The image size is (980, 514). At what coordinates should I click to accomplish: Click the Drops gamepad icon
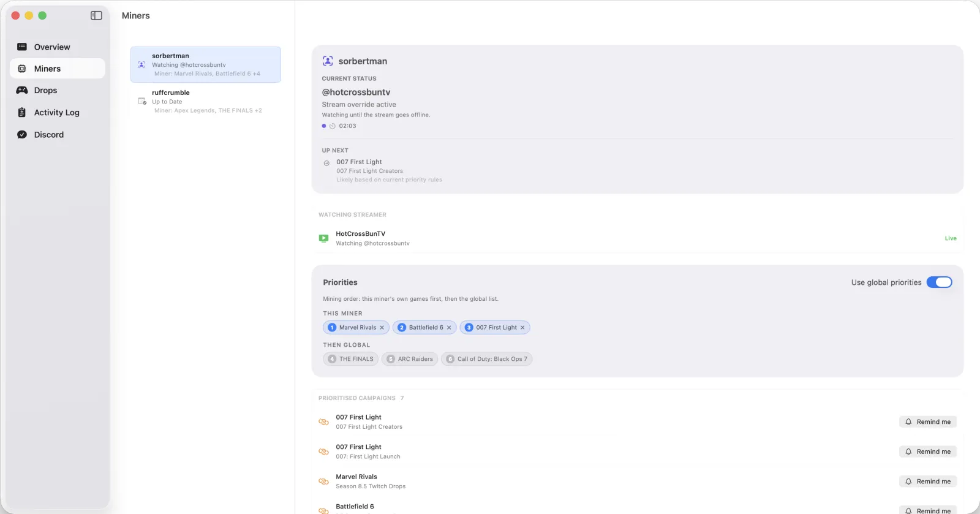[22, 90]
